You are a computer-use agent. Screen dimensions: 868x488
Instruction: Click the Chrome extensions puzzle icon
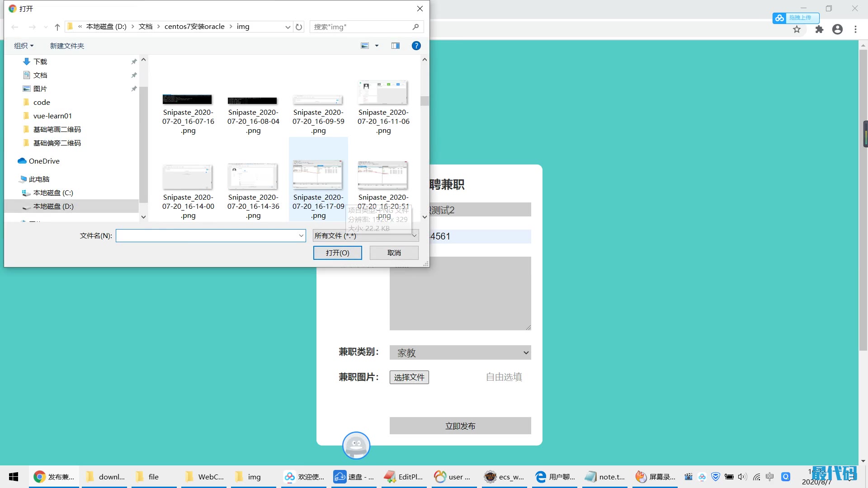(x=819, y=29)
